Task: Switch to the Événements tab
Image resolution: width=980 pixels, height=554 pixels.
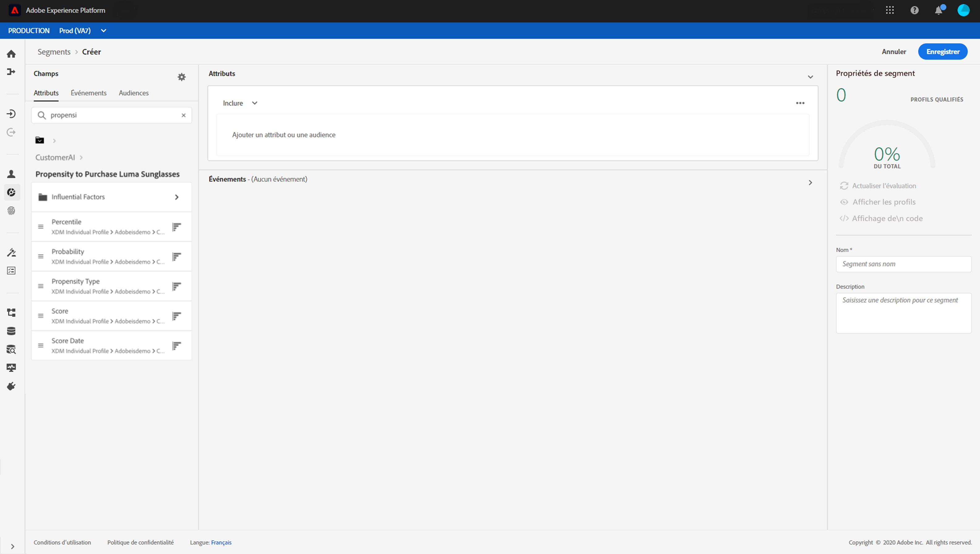Action: tap(88, 93)
